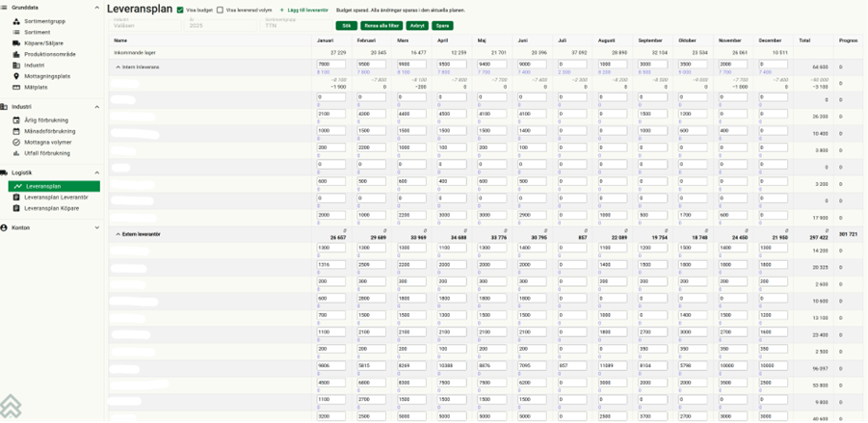
Task: Uncheck the Visa budget checkbox
Action: point(181,10)
